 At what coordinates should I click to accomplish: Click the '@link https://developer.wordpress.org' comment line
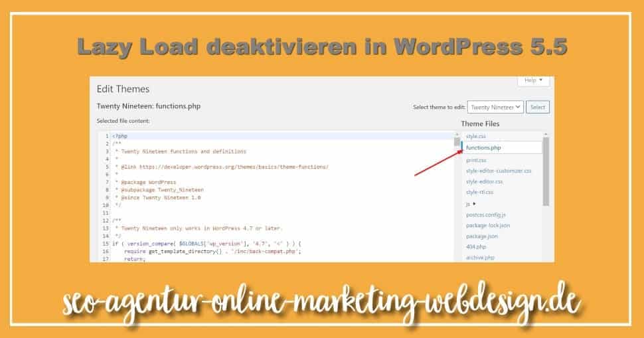222,167
